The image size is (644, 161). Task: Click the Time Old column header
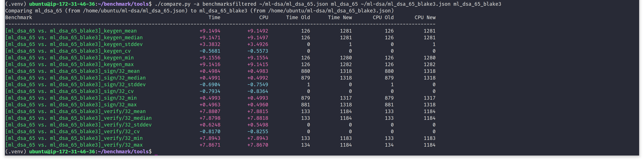pos(298,18)
